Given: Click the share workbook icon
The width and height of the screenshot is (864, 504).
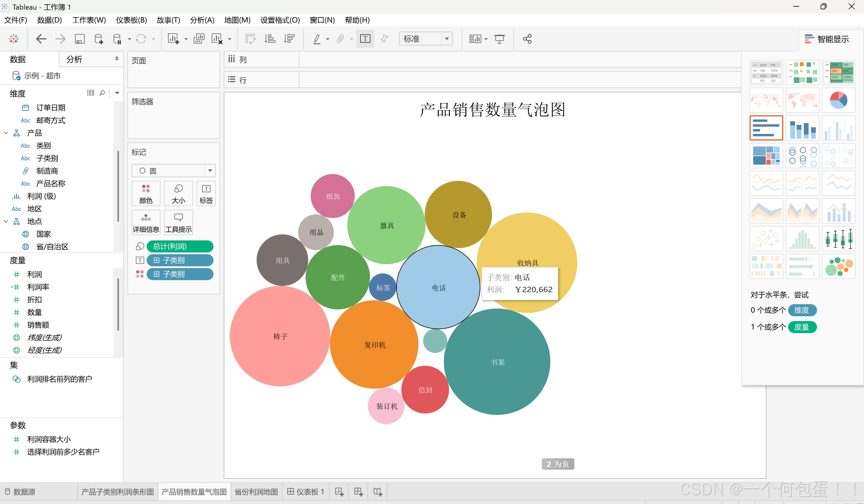Looking at the screenshot, I should click(527, 39).
